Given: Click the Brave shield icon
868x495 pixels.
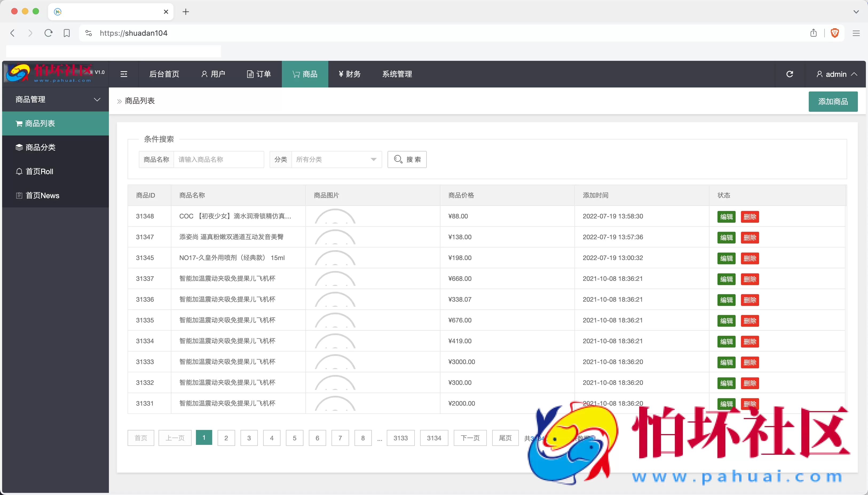Looking at the screenshot, I should point(835,33).
